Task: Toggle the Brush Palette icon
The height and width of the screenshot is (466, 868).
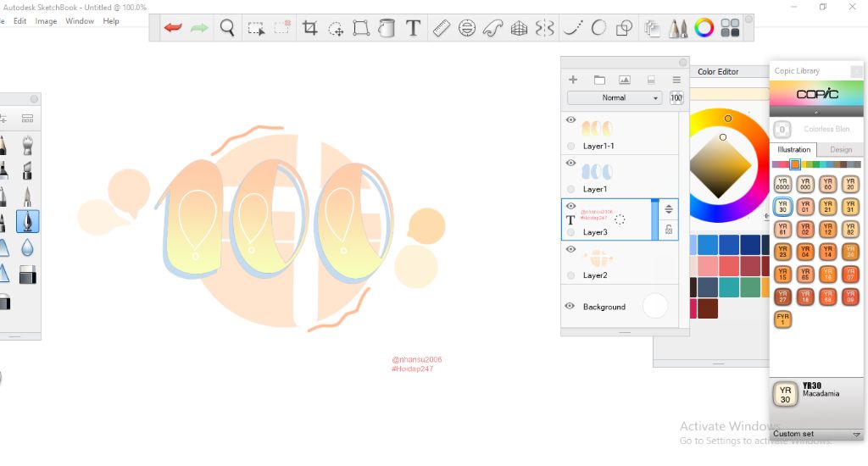Action: pos(678,28)
